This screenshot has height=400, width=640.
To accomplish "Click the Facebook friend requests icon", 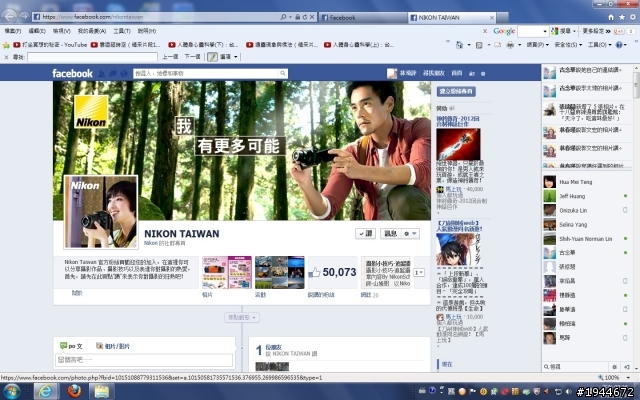I will [x=102, y=73].
